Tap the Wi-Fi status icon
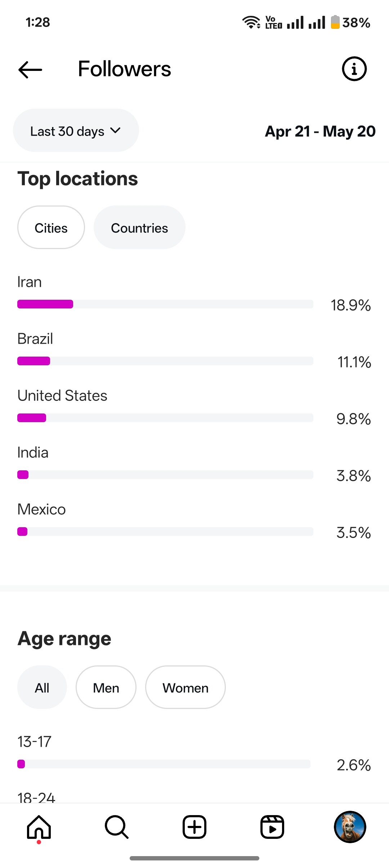The image size is (389, 868). click(x=251, y=22)
